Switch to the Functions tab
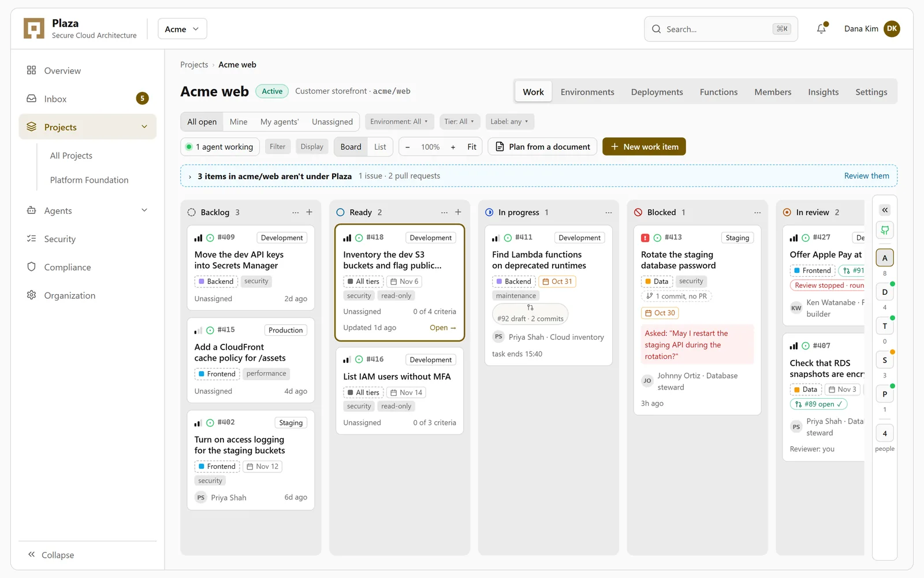924x578 pixels. 718,92
